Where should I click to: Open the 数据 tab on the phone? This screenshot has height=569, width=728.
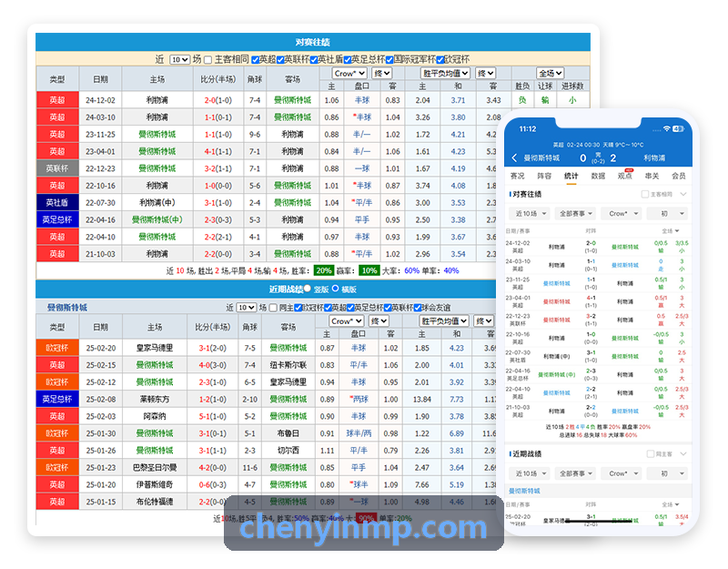598,176
